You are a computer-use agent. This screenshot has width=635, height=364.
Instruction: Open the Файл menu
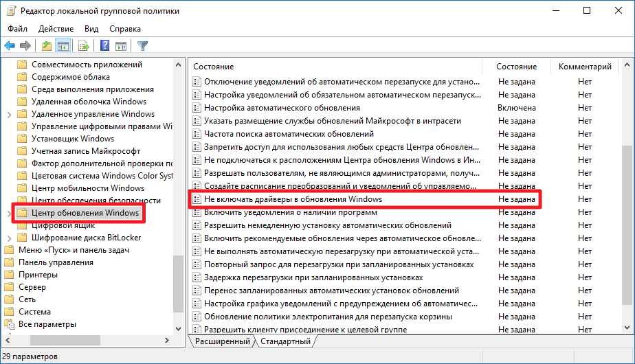(x=17, y=29)
